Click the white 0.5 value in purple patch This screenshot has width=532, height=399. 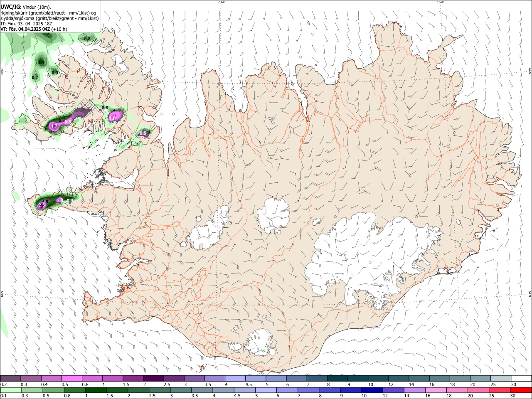click(x=143, y=133)
